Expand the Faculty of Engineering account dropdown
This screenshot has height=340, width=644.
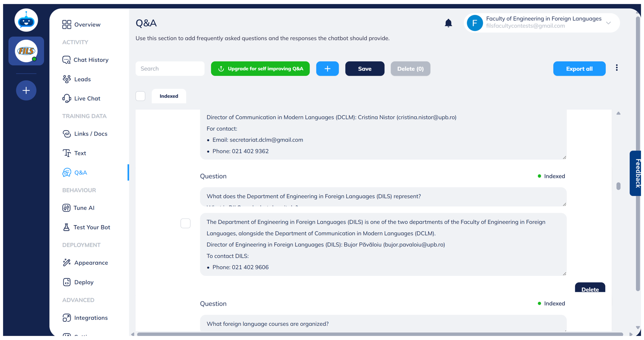tap(608, 23)
